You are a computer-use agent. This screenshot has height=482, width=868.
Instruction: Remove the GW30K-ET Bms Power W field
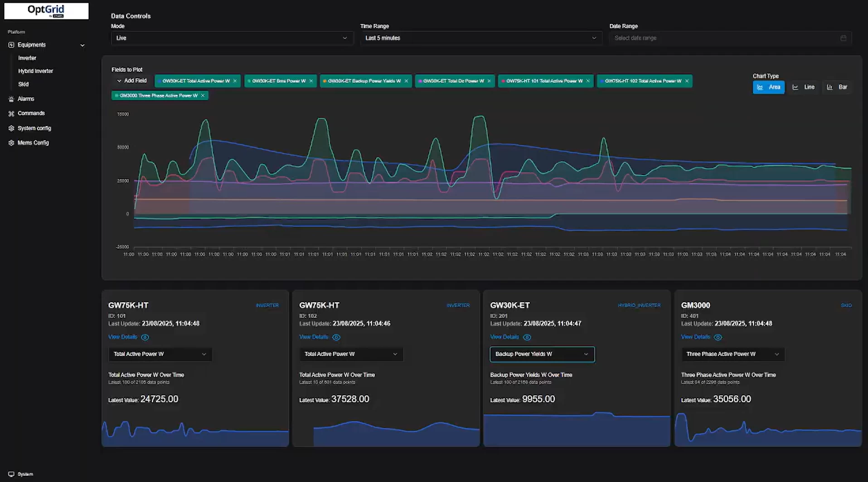[x=311, y=81]
